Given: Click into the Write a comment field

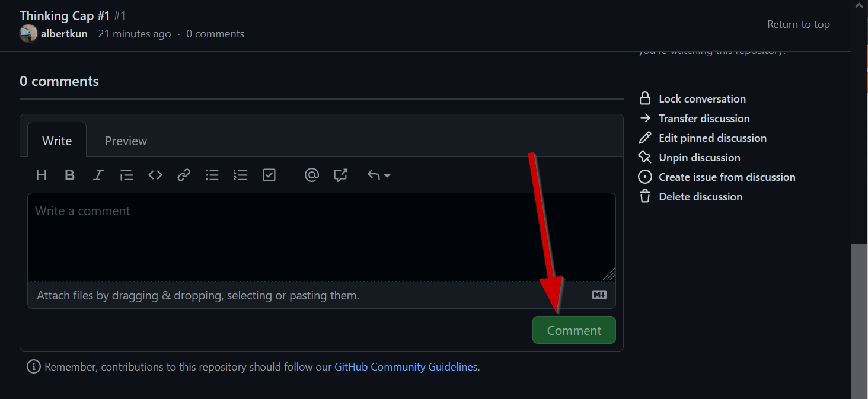Looking at the screenshot, I should point(321,237).
